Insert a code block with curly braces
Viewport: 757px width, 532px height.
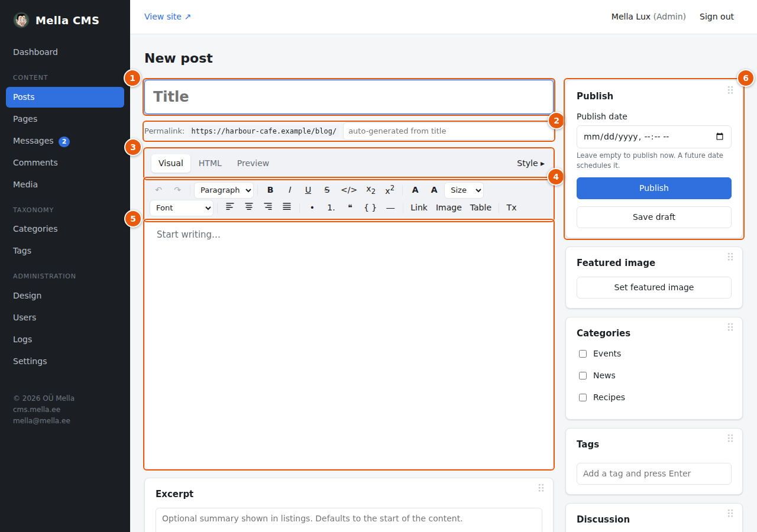click(370, 207)
